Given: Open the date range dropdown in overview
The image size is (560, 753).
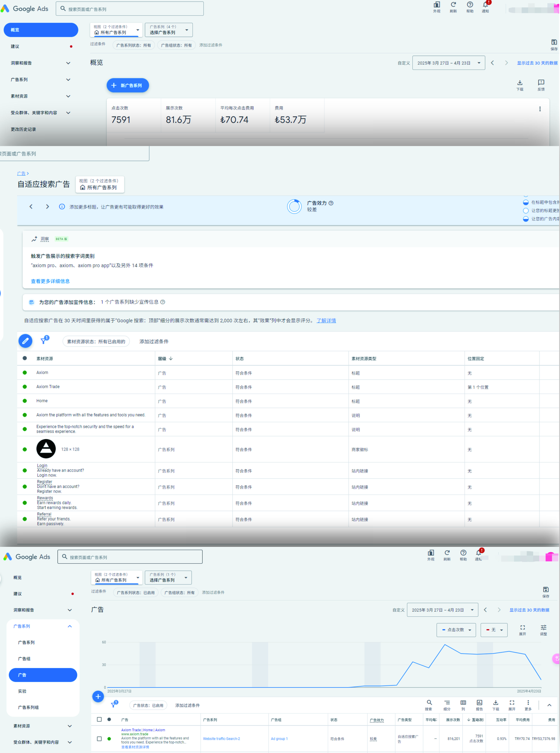Looking at the screenshot, I should [x=448, y=63].
